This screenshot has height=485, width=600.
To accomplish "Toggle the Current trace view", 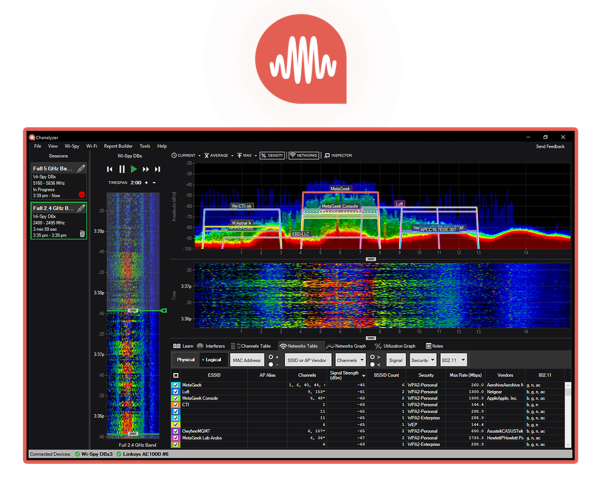I will pyautogui.click(x=183, y=155).
